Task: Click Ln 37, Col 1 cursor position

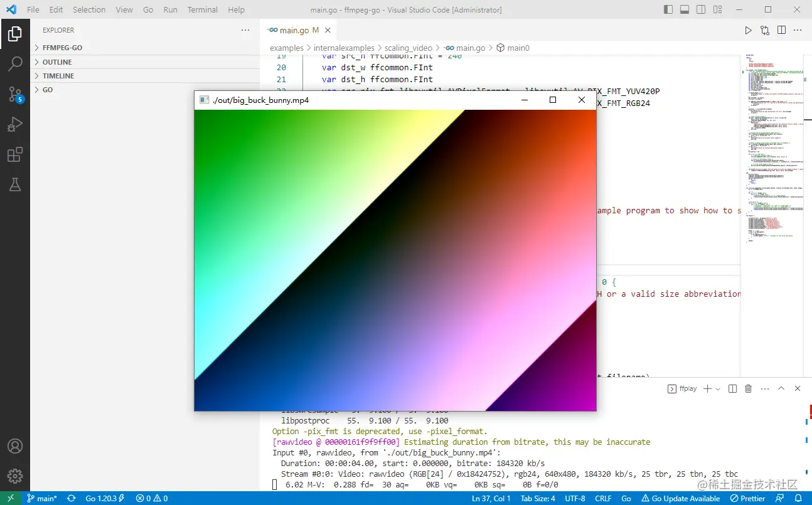Action: (491, 498)
